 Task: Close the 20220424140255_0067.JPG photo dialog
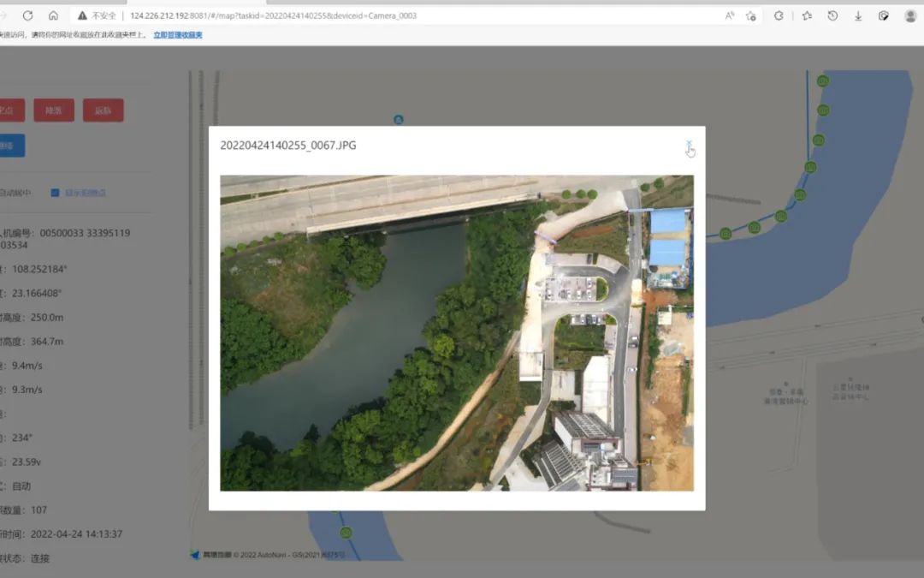point(689,144)
